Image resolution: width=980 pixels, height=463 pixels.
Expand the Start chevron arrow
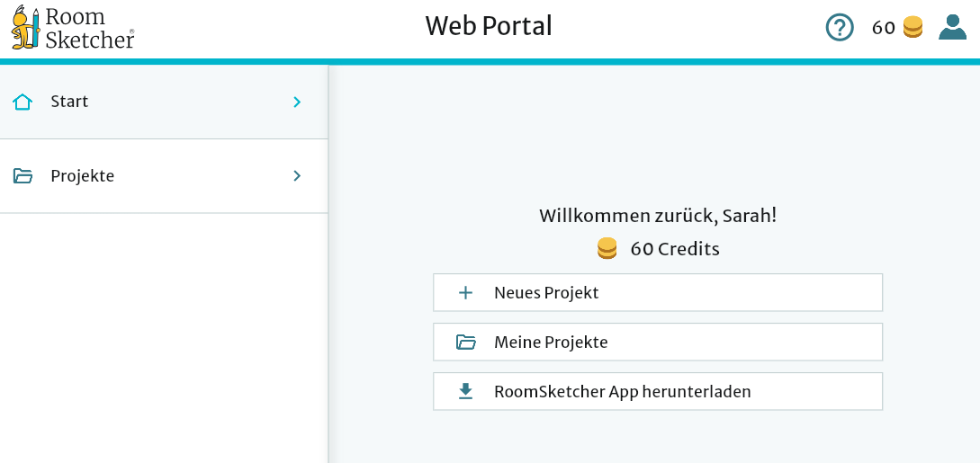pyautogui.click(x=297, y=102)
